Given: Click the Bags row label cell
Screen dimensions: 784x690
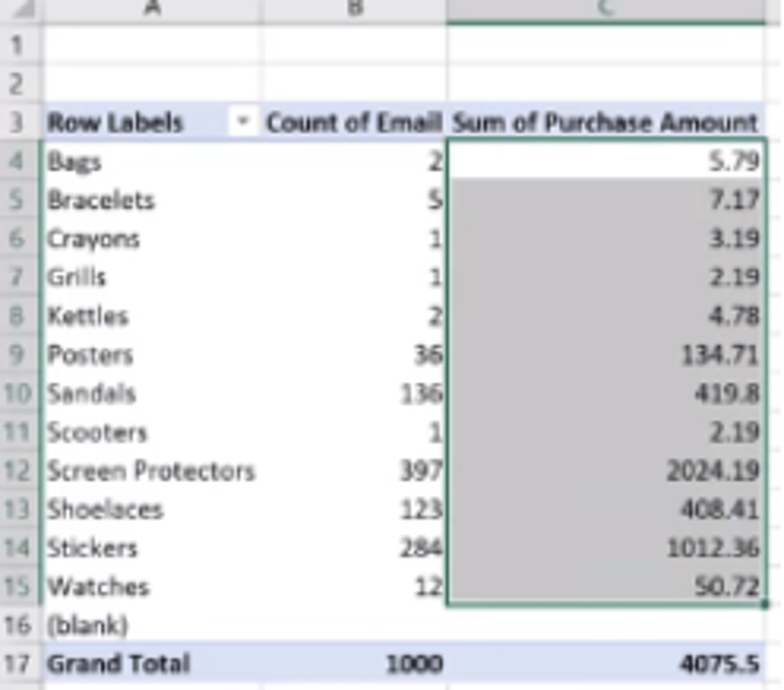Looking at the screenshot, I should pos(75,162).
